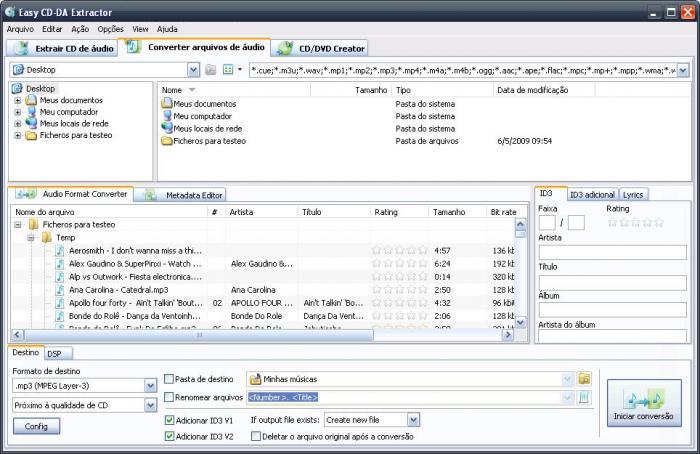Switch to CD/DVD Creator tab

(321, 48)
